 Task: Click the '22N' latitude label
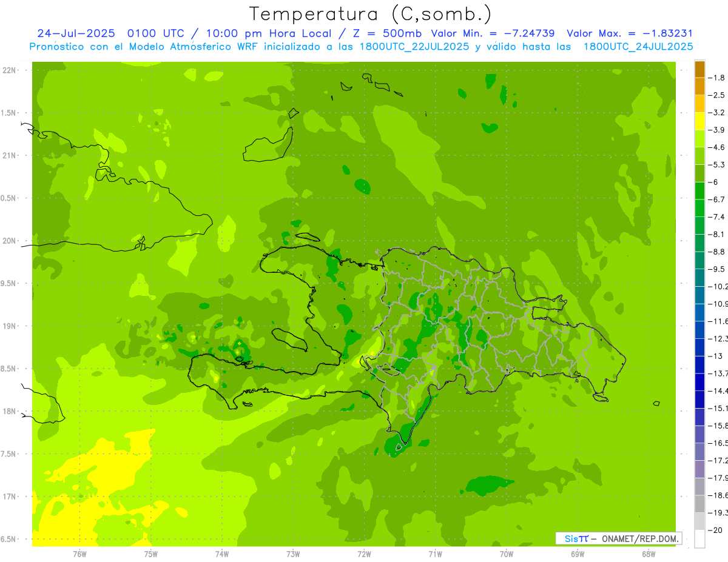click(x=9, y=70)
